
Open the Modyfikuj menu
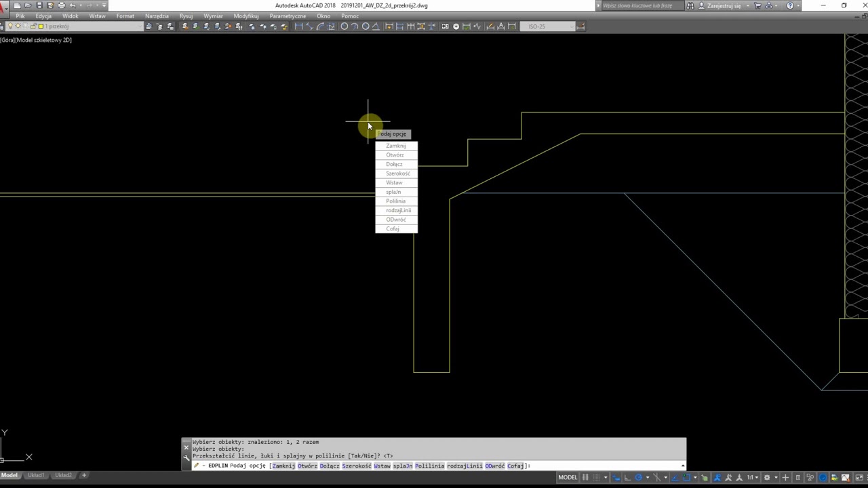246,16
